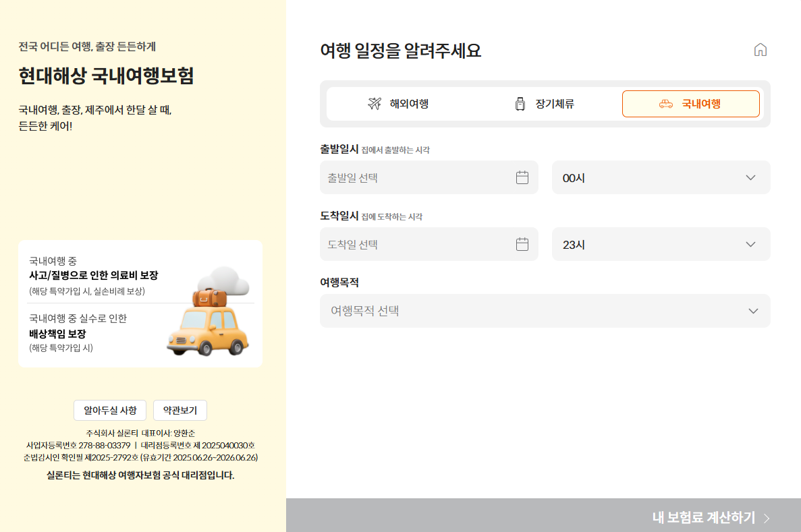Click text (해당 특약가입 시, 실손비례 보상)

point(87,291)
